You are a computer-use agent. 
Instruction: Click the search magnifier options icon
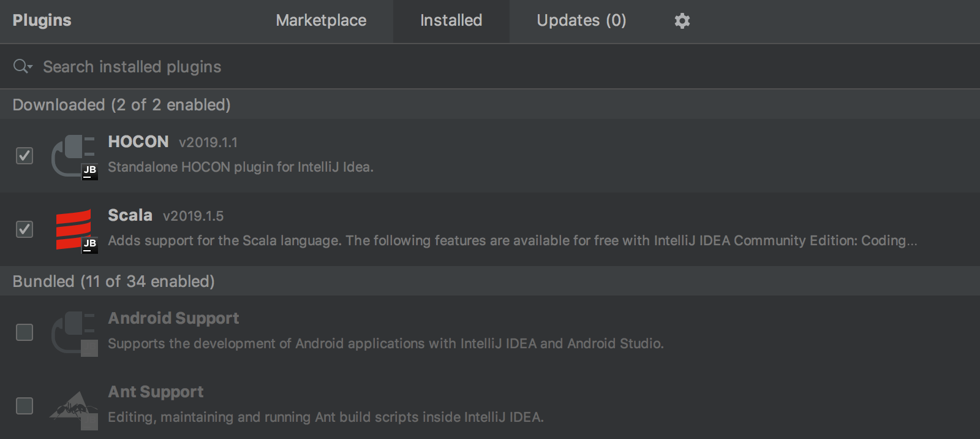(x=23, y=66)
